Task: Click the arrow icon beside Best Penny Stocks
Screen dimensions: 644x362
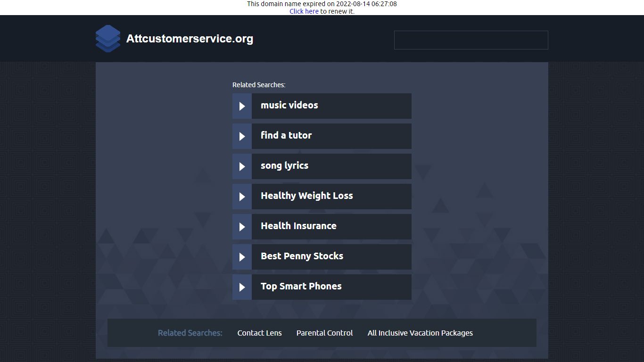Action: (x=242, y=257)
